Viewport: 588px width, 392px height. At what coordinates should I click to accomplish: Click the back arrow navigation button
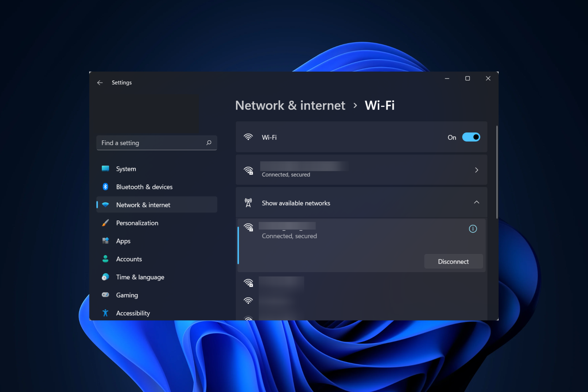(x=100, y=82)
